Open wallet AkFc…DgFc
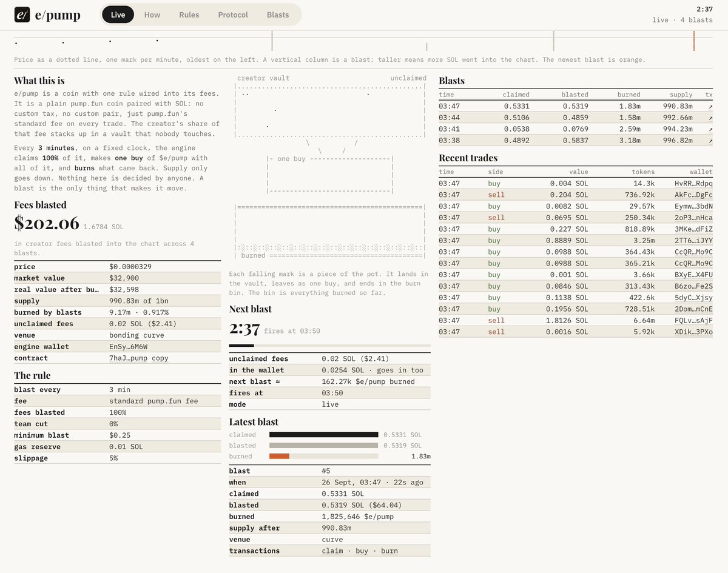Viewport: 728px width, 573px height. (x=693, y=195)
